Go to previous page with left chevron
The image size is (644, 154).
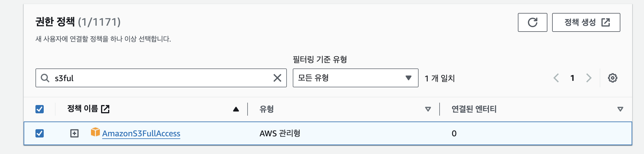tap(556, 78)
